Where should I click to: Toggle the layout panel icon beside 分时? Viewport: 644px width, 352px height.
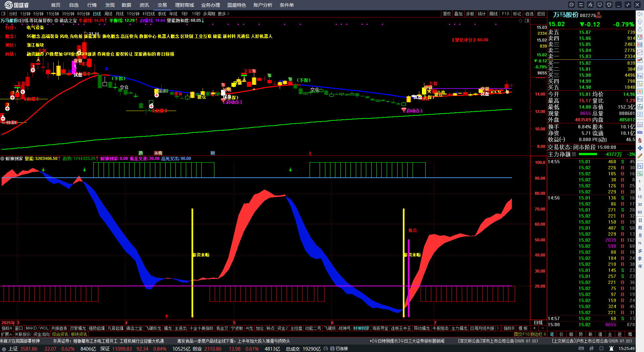coord(4,14)
